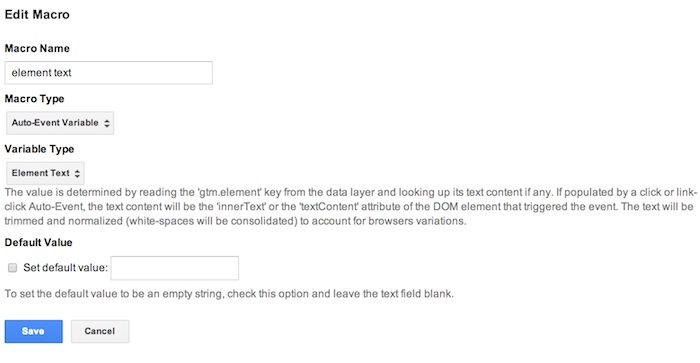The image size is (700, 363).
Task: Click the up-down arrows on the Auto-Event Variable selector
Action: coord(107,123)
